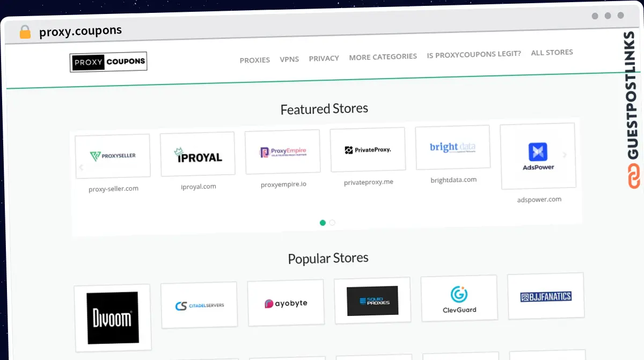Open the Bright Data store logo

(453, 147)
